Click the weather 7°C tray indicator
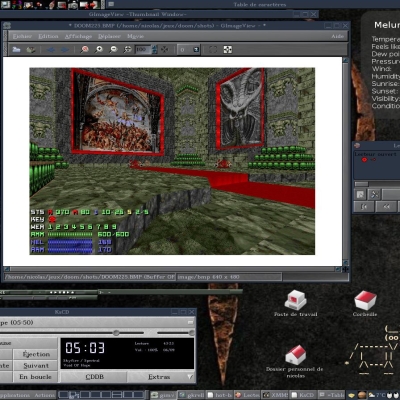Screen dimensions: 400x400 (377, 395)
